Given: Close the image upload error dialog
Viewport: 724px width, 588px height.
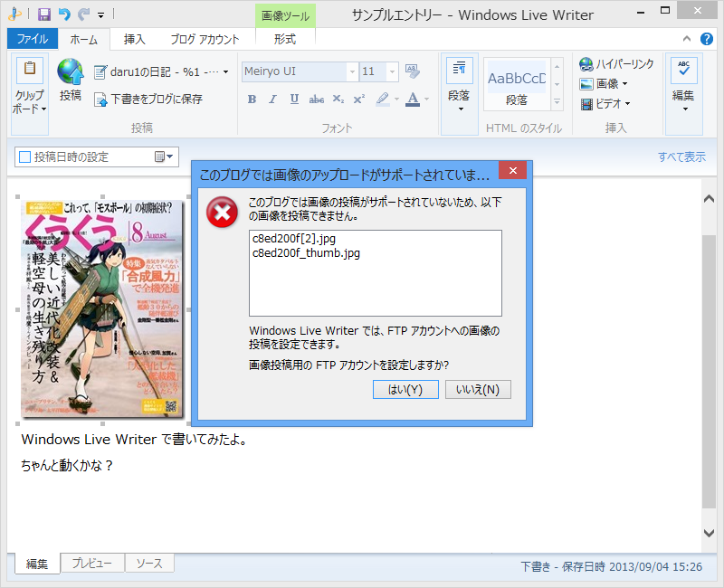Looking at the screenshot, I should click(x=512, y=170).
